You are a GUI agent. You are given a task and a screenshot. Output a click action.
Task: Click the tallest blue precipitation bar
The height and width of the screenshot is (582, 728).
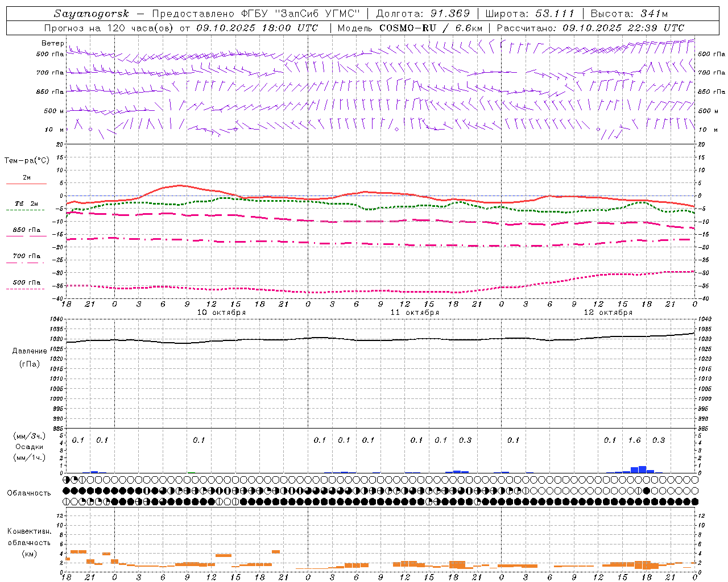(x=643, y=469)
